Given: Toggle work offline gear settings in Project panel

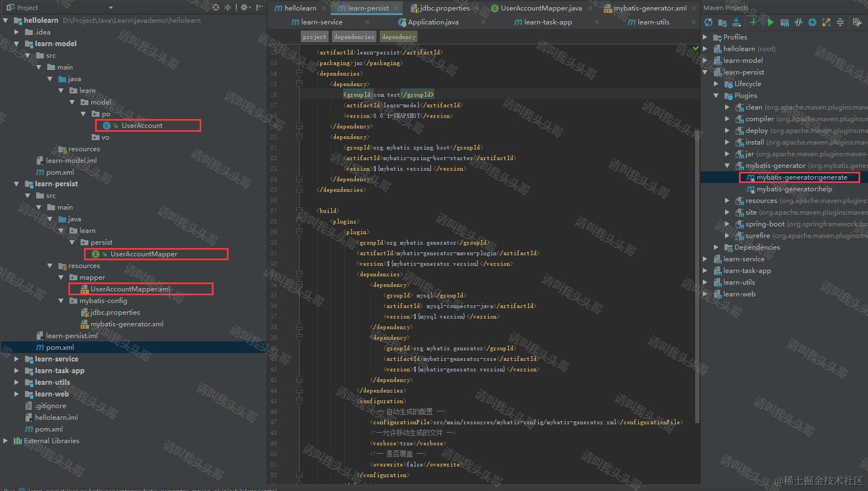Looking at the screenshot, I should point(243,7).
